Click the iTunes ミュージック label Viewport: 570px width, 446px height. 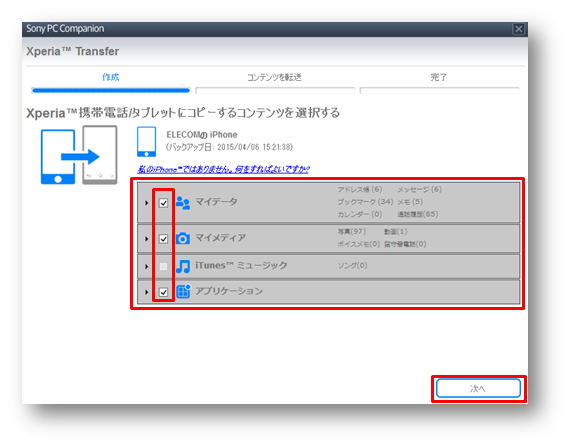[241, 265]
